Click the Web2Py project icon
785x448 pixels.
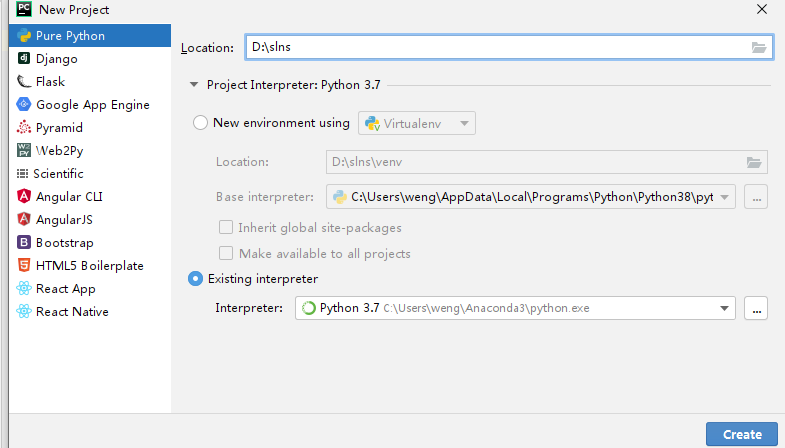pyautogui.click(x=24, y=151)
